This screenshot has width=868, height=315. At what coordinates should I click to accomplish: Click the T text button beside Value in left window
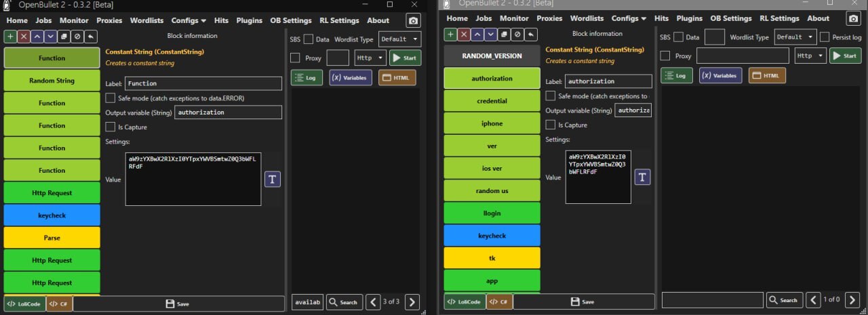272,179
